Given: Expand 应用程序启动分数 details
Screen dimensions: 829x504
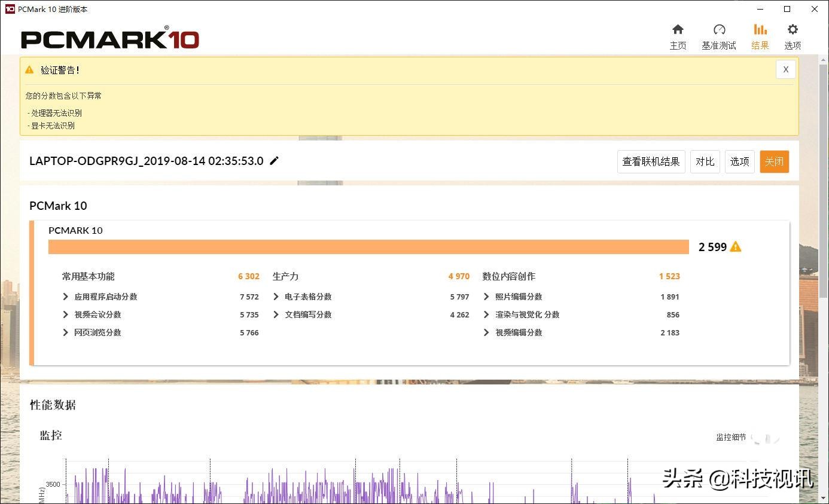Looking at the screenshot, I should pyautogui.click(x=66, y=297).
